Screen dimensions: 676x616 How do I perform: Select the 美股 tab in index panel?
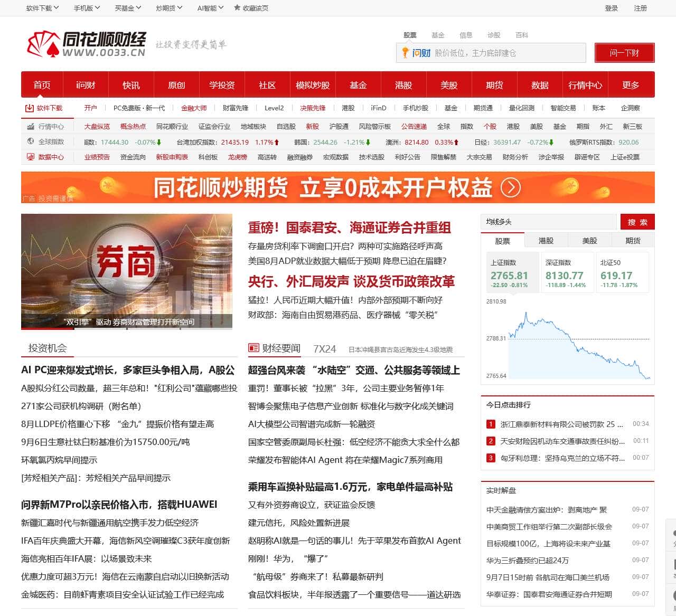pos(589,241)
